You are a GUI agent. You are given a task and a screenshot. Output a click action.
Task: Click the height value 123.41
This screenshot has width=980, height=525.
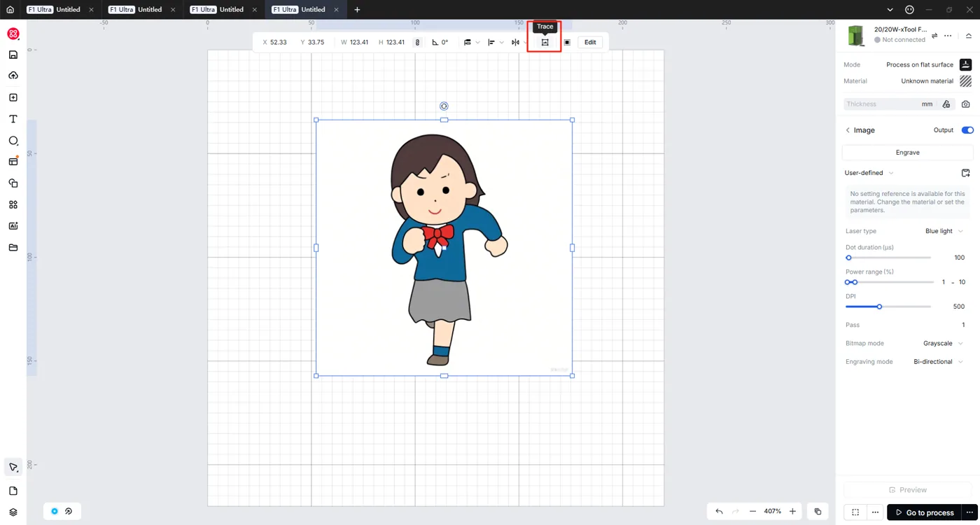395,43
